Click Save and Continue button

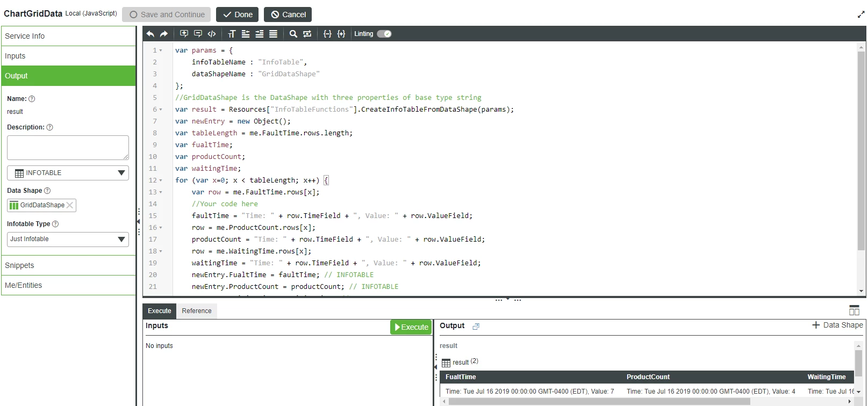click(167, 15)
